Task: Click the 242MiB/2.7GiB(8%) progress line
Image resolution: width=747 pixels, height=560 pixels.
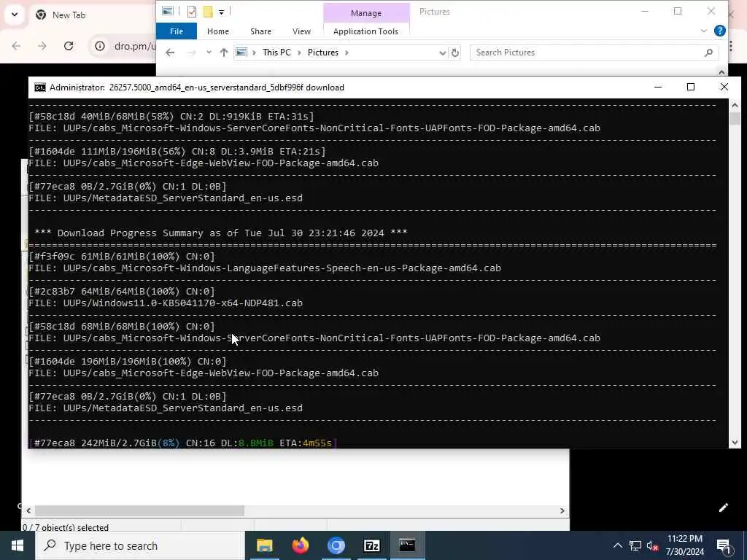Action: (x=183, y=443)
